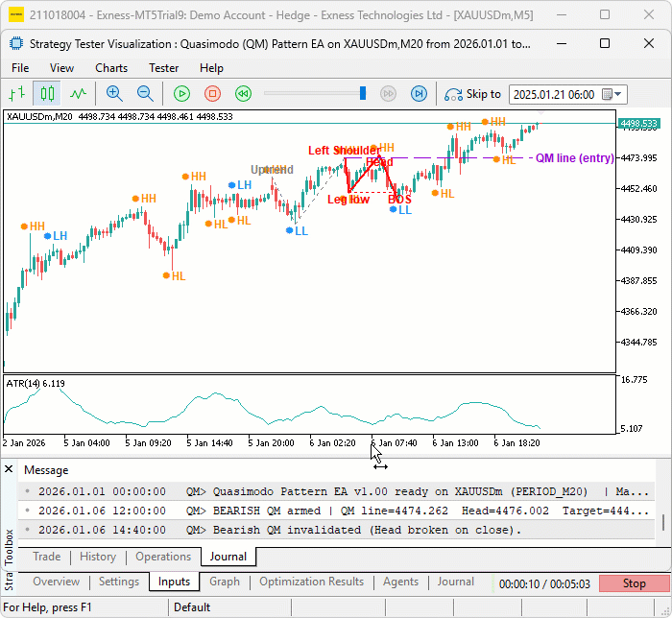Adjust the visualization speed slider
Viewport: 672px width, 618px height.
pos(363,93)
